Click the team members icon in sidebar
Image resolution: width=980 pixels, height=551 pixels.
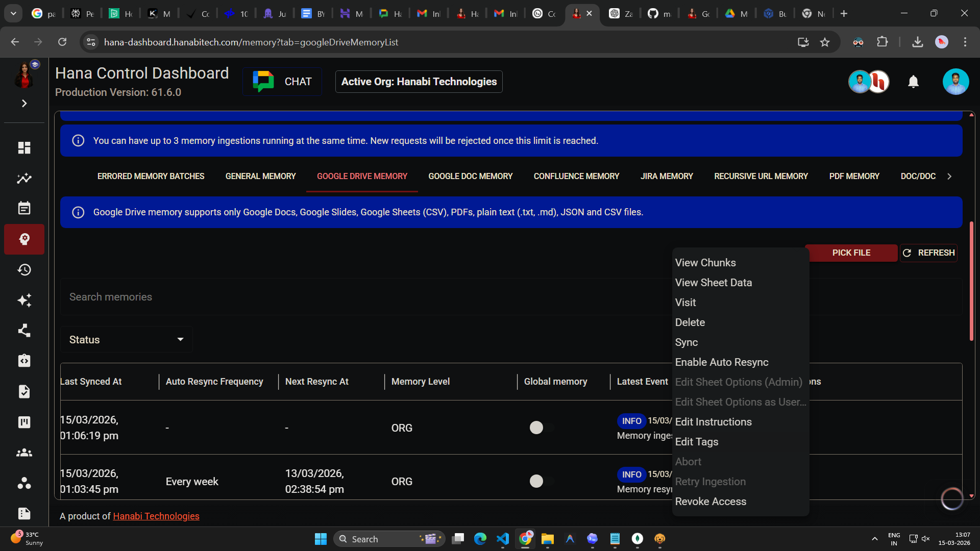[x=24, y=453]
